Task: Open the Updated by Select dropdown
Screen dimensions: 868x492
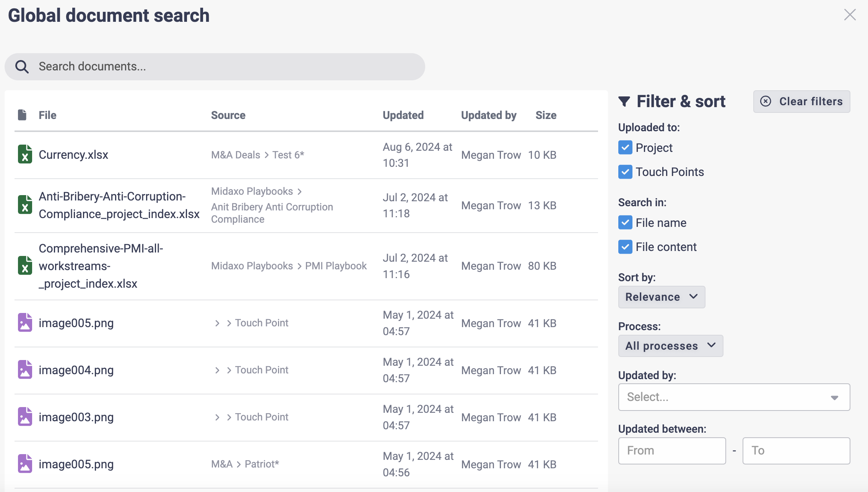Action: [734, 397]
